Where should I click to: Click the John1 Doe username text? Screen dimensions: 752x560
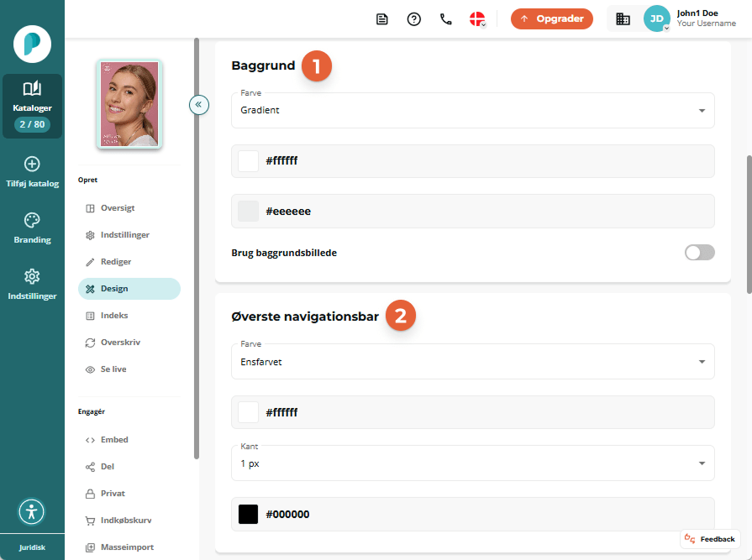click(x=697, y=13)
